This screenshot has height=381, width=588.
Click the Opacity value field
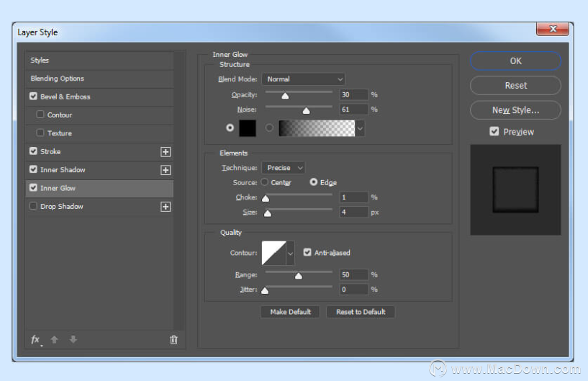353,94
